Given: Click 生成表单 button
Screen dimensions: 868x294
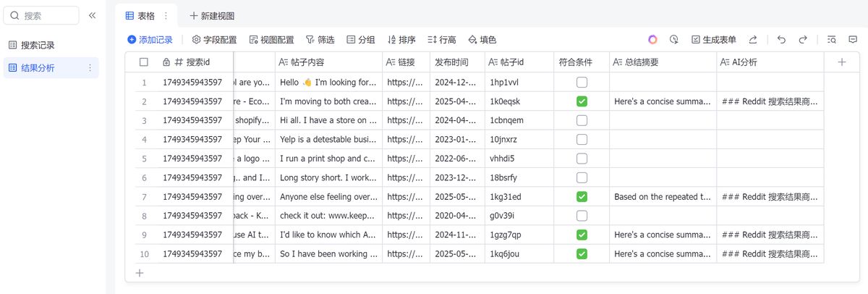Looking at the screenshot, I should tap(713, 40).
